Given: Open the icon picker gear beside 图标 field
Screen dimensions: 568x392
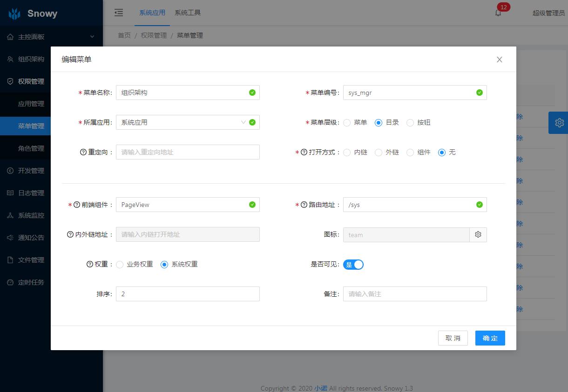Looking at the screenshot, I should pos(478,234).
